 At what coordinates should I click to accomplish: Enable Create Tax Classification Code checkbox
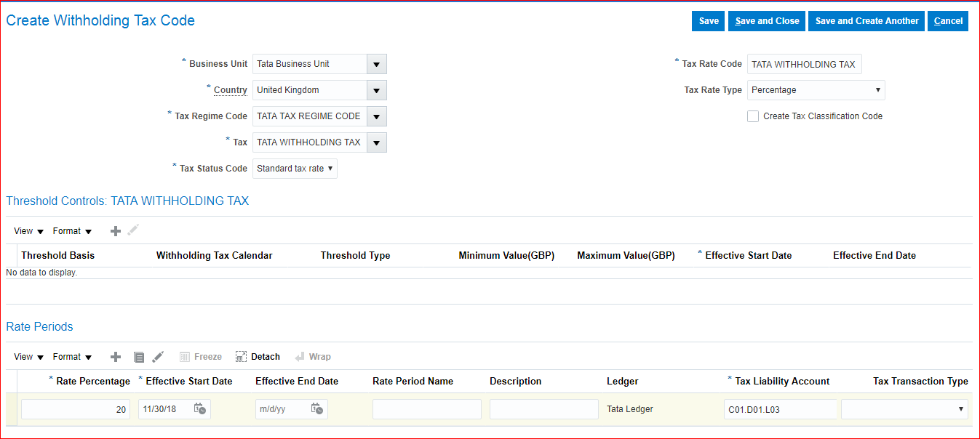[x=753, y=116]
